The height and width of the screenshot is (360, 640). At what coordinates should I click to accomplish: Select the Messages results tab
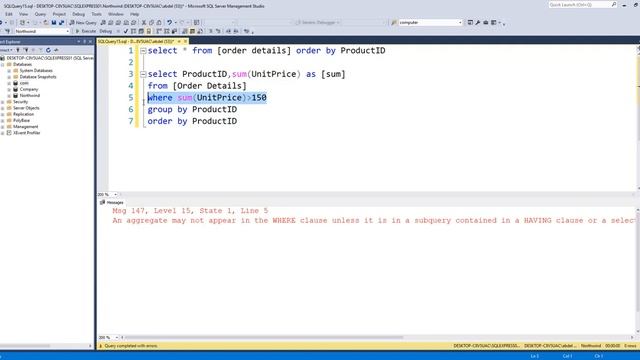point(111,202)
